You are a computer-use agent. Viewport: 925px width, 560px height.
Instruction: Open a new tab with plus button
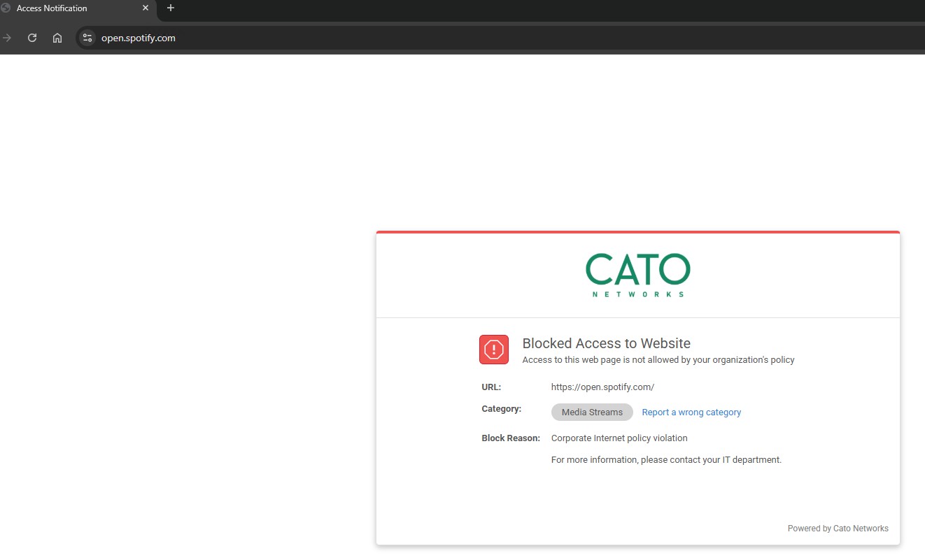click(171, 8)
